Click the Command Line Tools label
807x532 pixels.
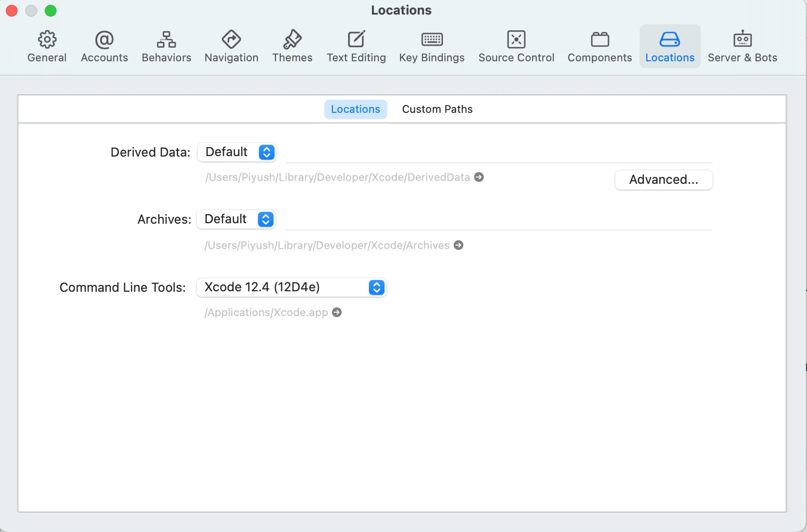coord(123,287)
